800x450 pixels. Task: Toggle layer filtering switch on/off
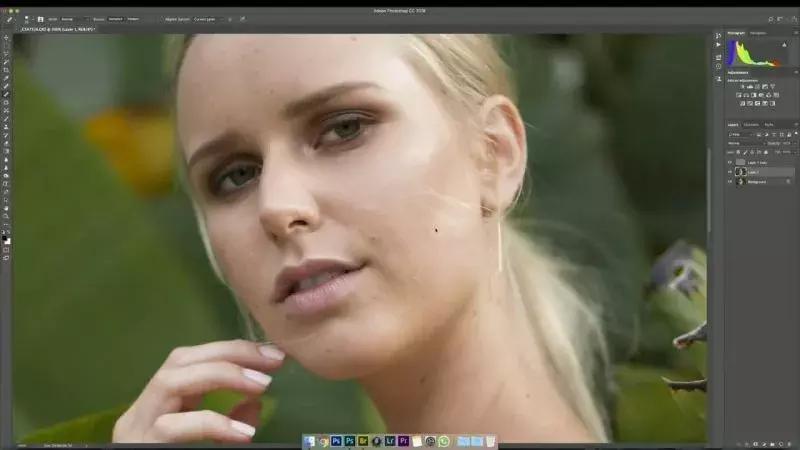(796, 134)
